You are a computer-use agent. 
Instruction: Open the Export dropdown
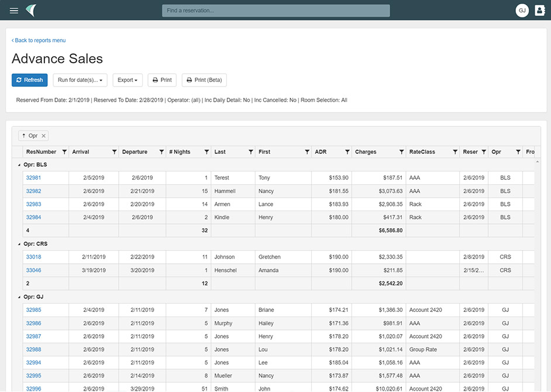coord(128,80)
